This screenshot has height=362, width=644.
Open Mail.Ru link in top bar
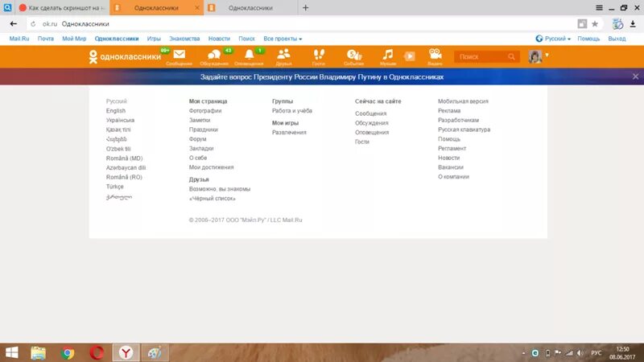[x=19, y=39]
